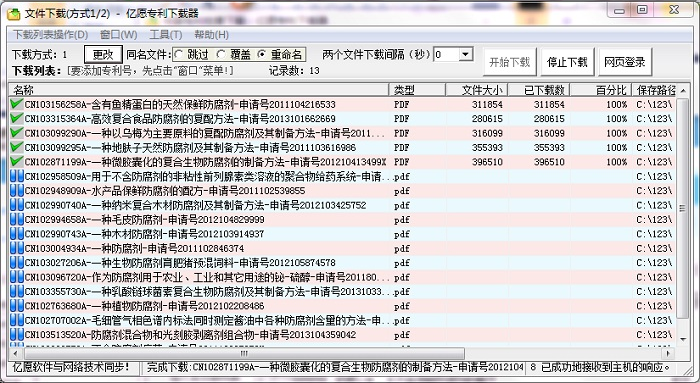Click the 文件大小 column header
The image size is (700, 383).
[477, 90]
